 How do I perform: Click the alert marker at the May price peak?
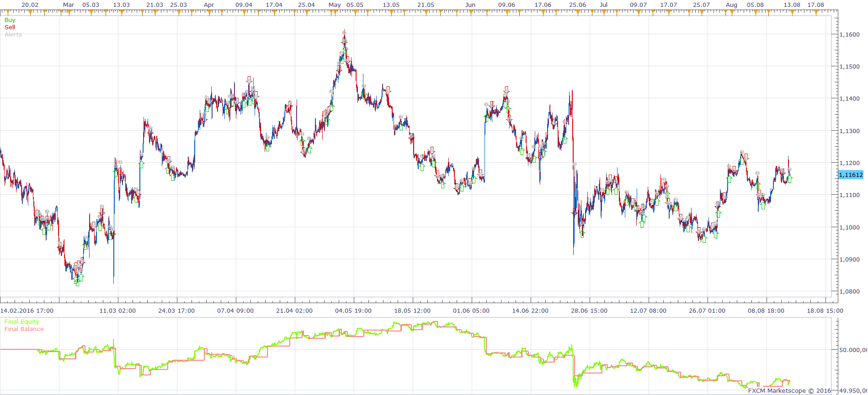pos(344,33)
